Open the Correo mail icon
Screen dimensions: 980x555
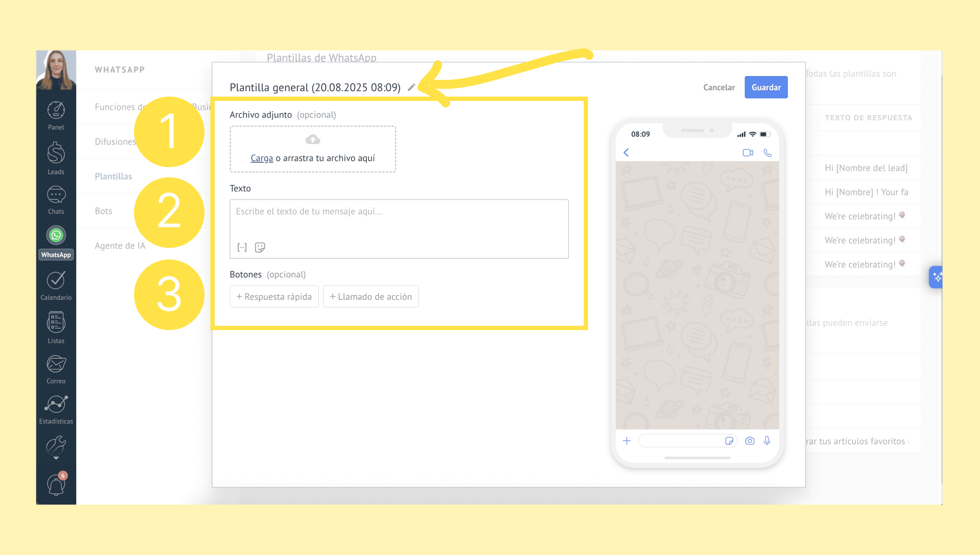56,364
